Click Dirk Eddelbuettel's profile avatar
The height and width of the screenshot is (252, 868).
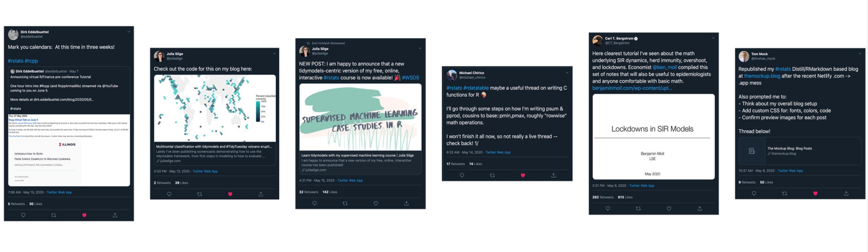tap(13, 34)
